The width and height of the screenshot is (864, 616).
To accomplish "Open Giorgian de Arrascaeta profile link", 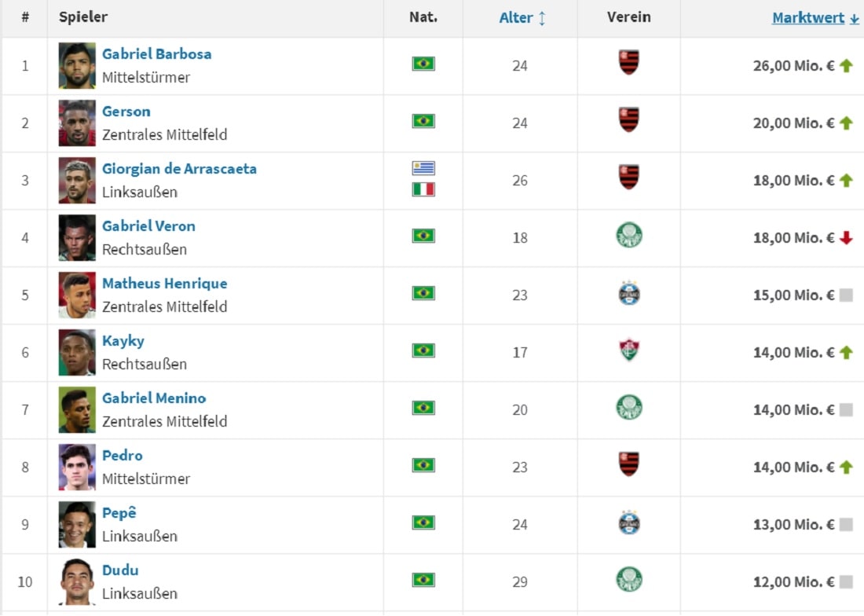I will click(x=179, y=169).
